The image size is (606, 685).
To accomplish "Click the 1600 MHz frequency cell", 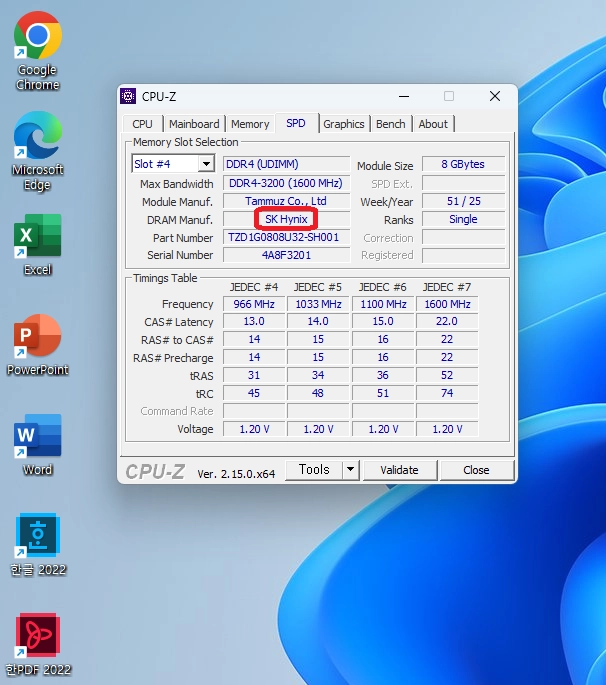I will (447, 304).
